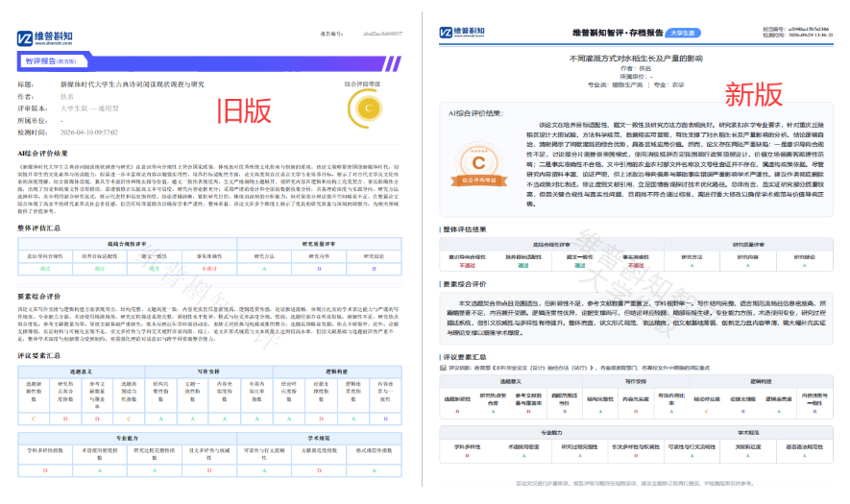850x504 pixels.
Task: Click the orange C medal rating badge
Action: click(x=478, y=165)
